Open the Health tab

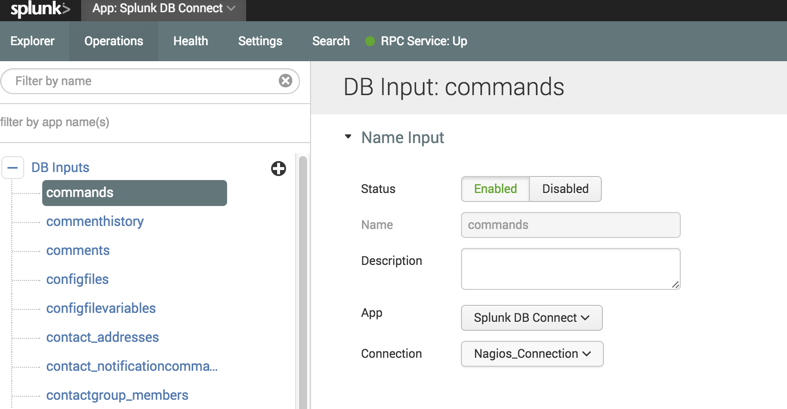tap(191, 41)
